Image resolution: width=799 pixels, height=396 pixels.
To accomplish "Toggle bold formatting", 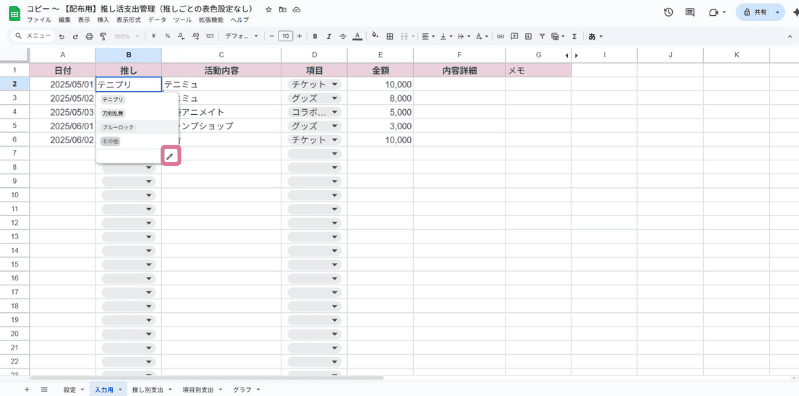I will pyautogui.click(x=315, y=36).
